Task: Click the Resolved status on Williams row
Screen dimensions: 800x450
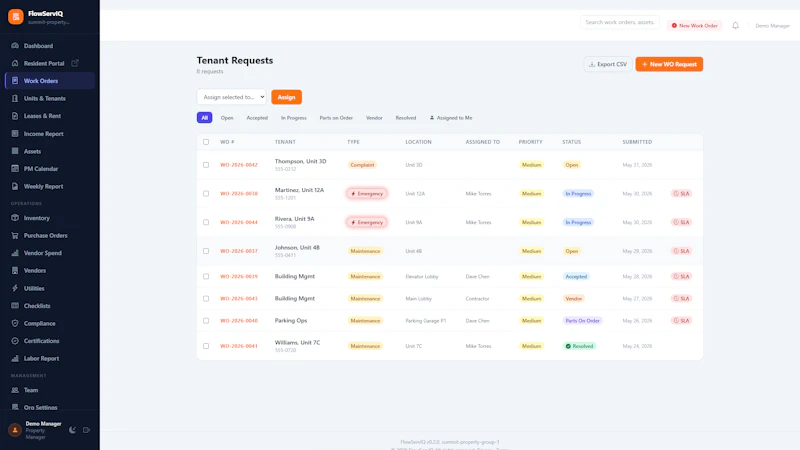Action: pos(579,346)
